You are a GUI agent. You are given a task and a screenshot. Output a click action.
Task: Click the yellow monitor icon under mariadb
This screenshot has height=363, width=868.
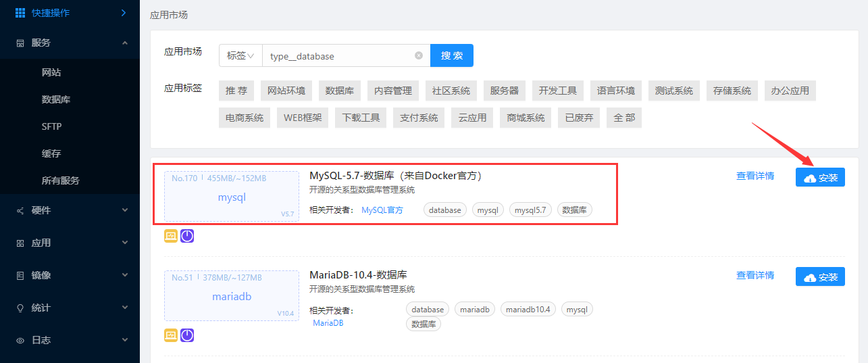coord(171,335)
